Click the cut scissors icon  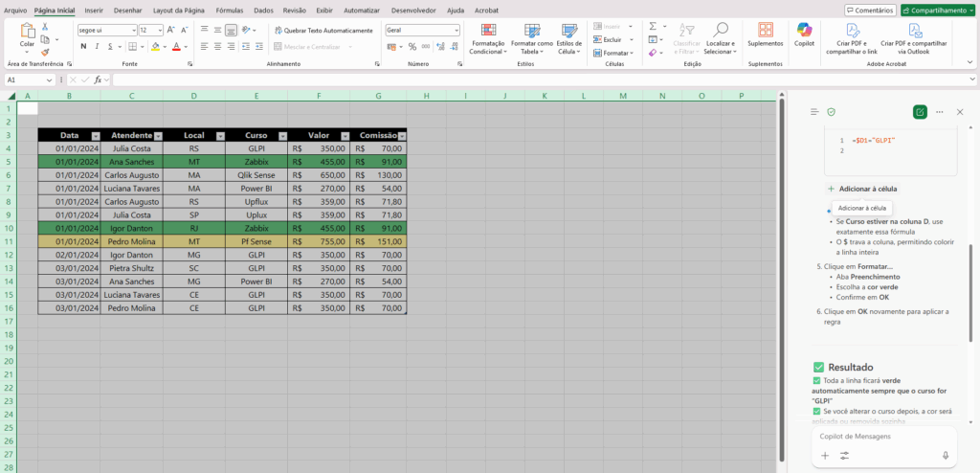pos(44,26)
